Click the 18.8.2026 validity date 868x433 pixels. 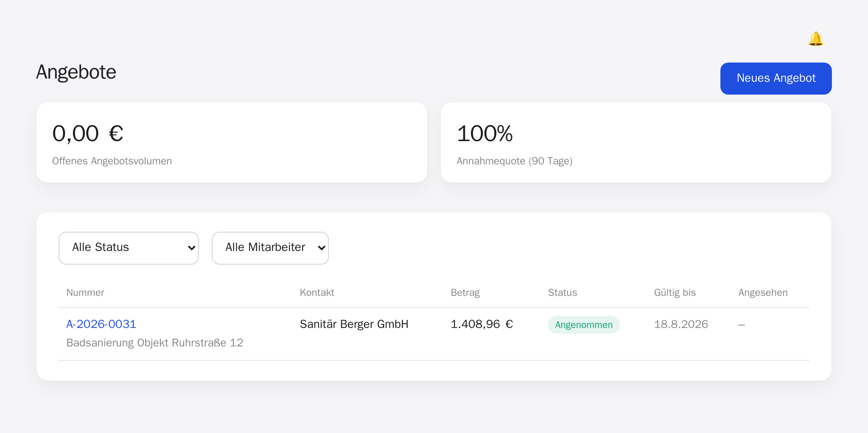[x=681, y=324]
